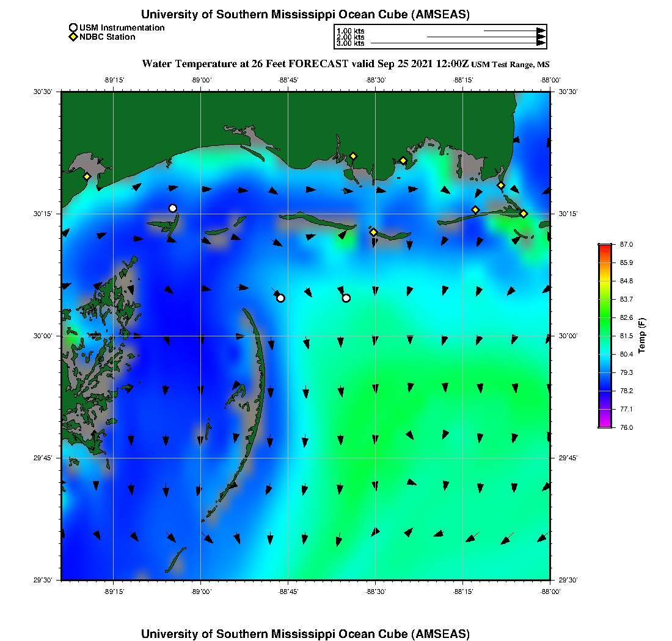The image size is (672, 641).
Task: Select the westernmost yellow NDBC station diamond
Action: pos(87,176)
